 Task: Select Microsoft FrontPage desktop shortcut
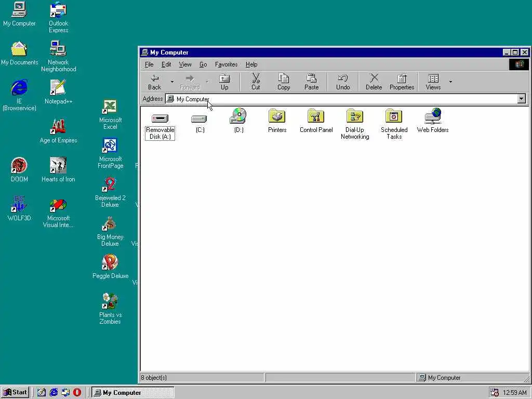(110, 153)
